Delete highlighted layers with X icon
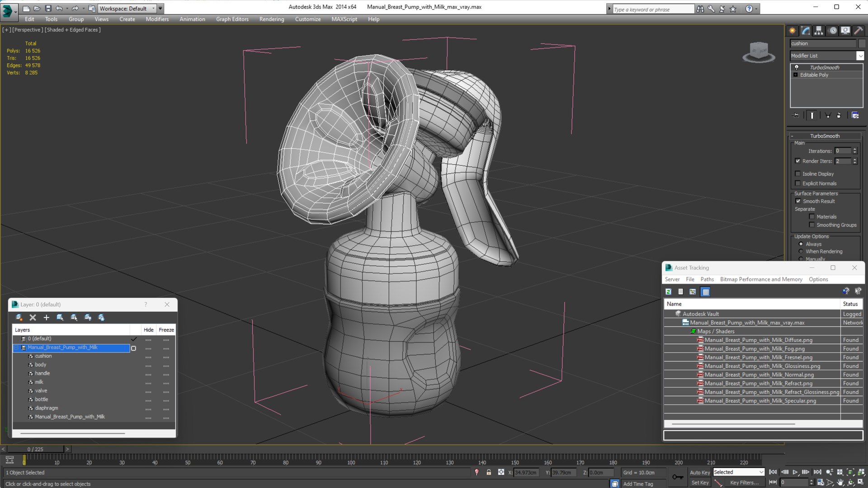 [x=33, y=318]
